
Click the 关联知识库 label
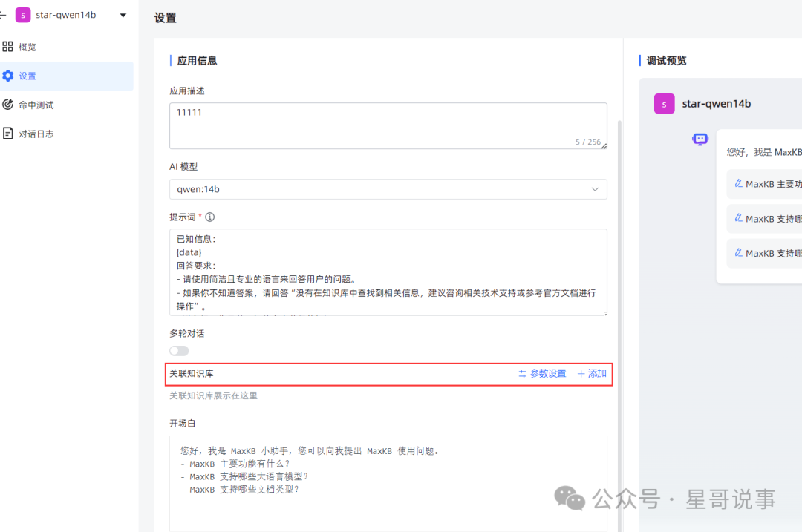(192, 373)
